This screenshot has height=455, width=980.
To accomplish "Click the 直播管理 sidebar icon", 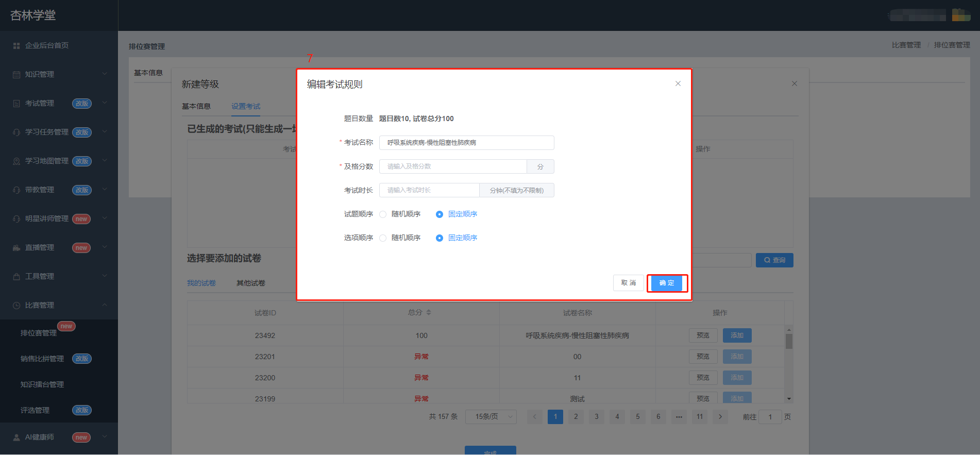I will [16, 248].
